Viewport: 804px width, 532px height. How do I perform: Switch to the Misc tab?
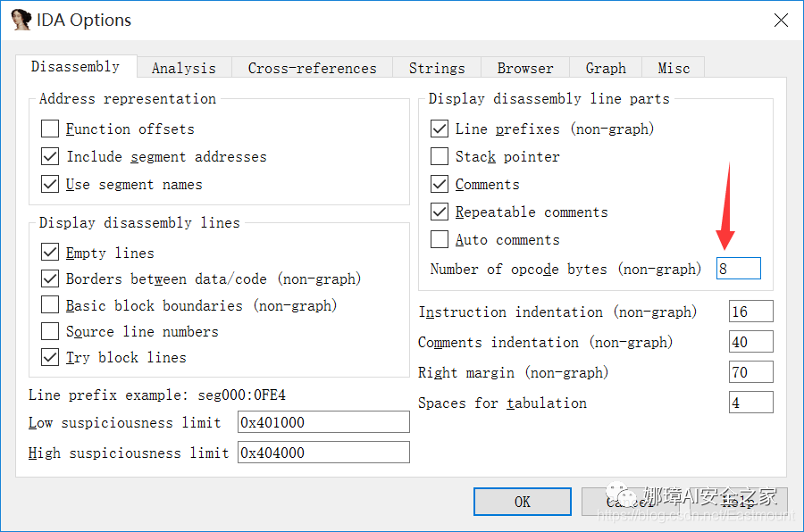(x=674, y=68)
